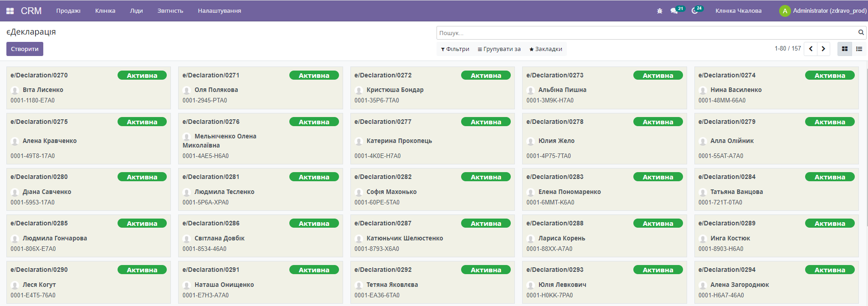Viewport: 868px width, 306px height.
Task: Click the bug debug icon
Action: click(x=659, y=11)
